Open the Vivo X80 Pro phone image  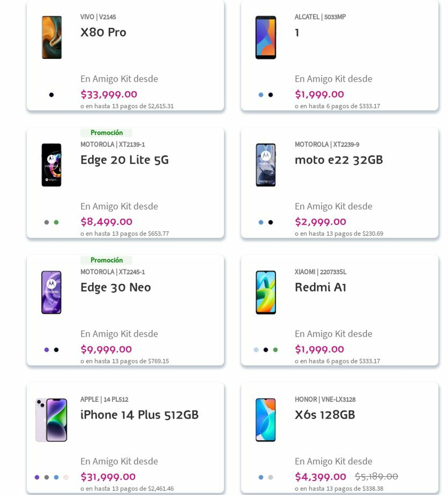click(52, 37)
